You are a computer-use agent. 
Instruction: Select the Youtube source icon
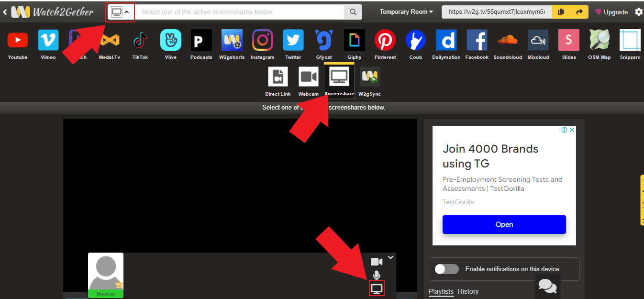18,40
